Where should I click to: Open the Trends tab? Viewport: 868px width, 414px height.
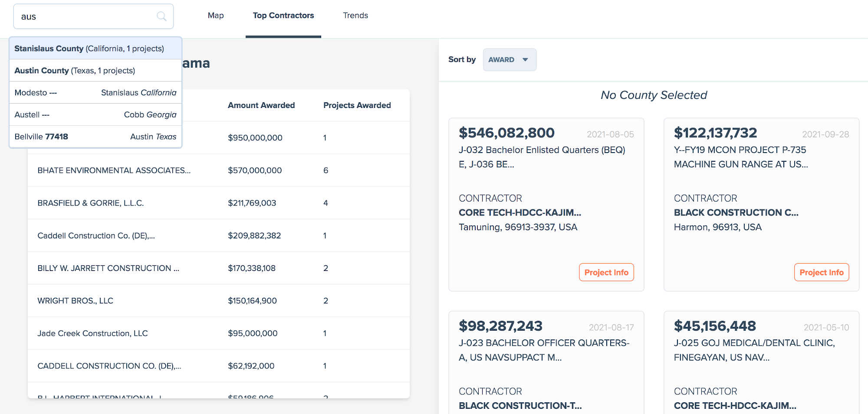355,16
